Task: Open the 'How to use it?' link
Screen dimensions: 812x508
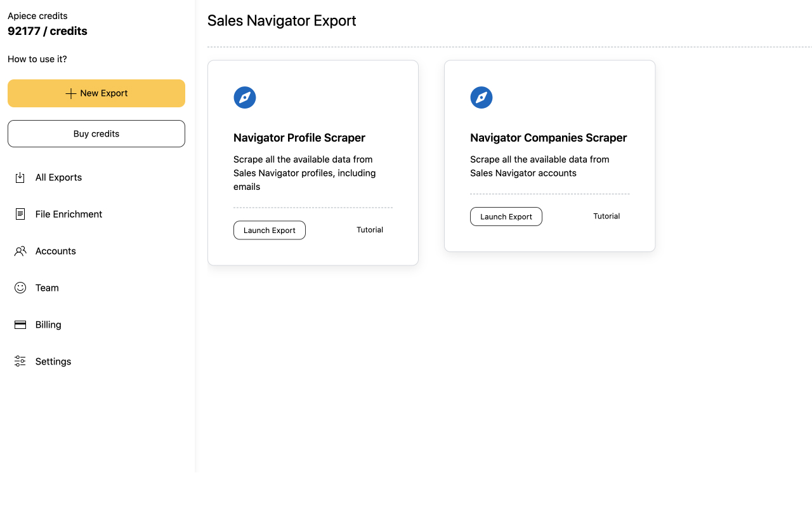Action: pyautogui.click(x=37, y=59)
